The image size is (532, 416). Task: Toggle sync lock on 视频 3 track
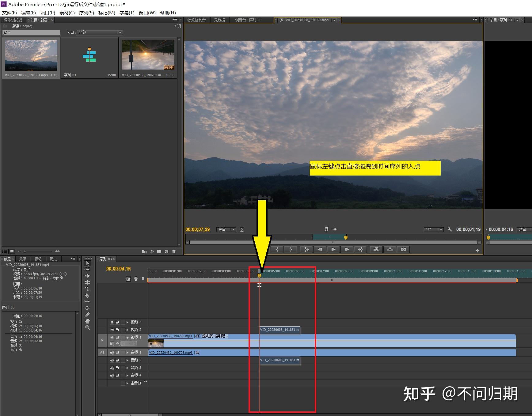pyautogui.click(x=117, y=322)
